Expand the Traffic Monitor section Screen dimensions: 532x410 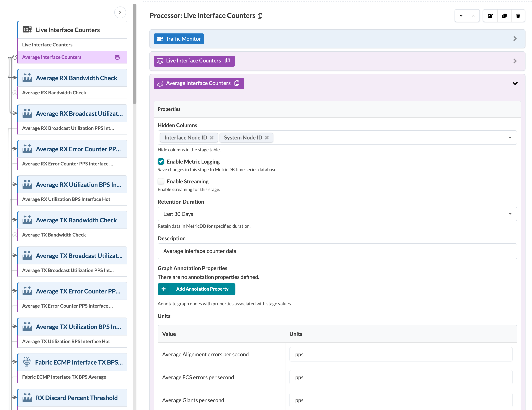click(515, 39)
